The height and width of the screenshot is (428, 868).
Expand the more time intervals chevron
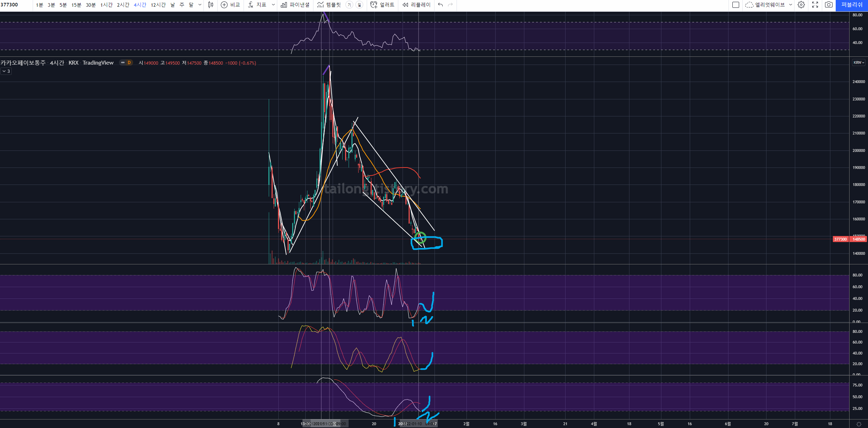[x=200, y=5]
